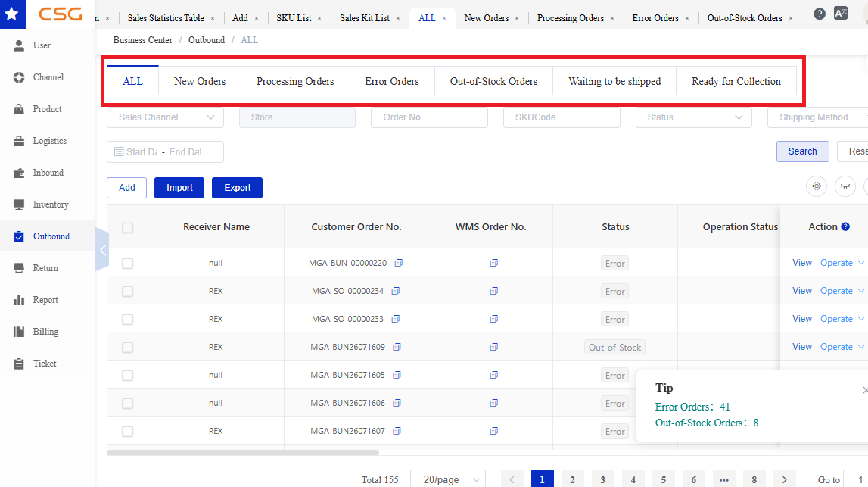View order MGA-BUN-00000220
The width and height of the screenshot is (868, 487).
(x=802, y=263)
